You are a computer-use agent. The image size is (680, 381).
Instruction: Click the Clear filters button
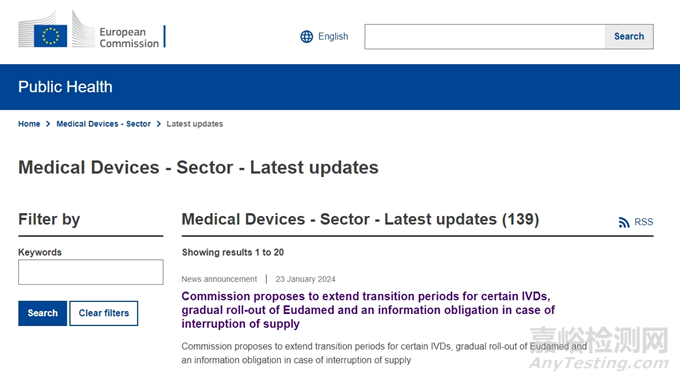tap(104, 313)
